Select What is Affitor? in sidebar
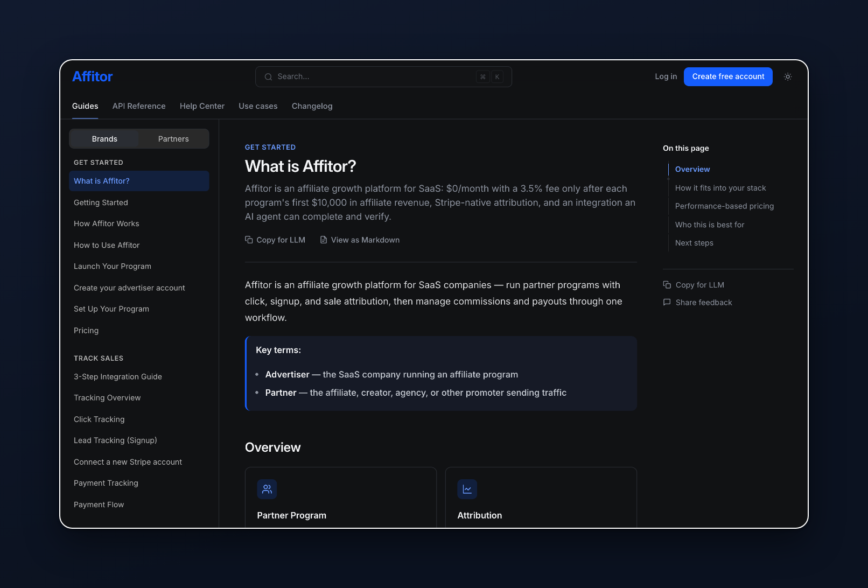 (x=139, y=181)
